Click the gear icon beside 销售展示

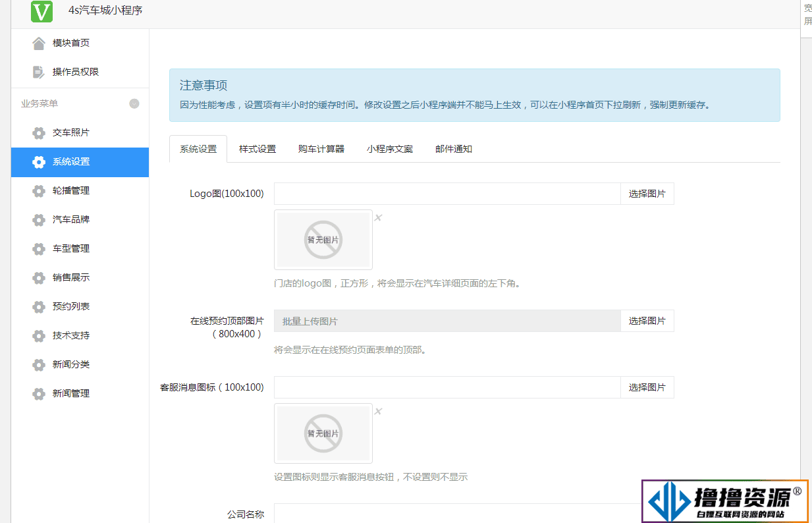coord(39,277)
